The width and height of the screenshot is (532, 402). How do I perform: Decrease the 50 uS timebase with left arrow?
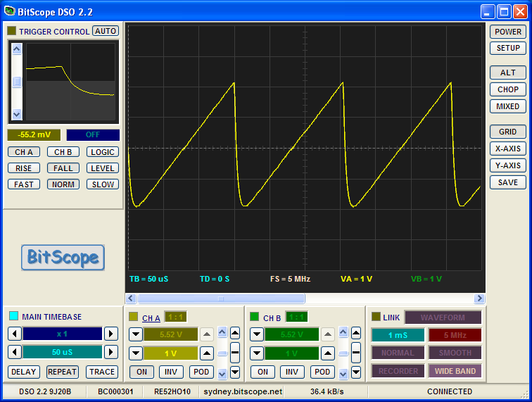[x=15, y=352]
